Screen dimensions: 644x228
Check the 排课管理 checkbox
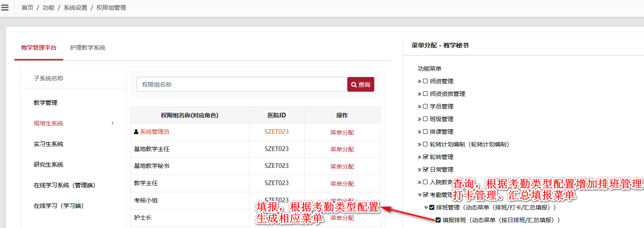pyautogui.click(x=425, y=132)
